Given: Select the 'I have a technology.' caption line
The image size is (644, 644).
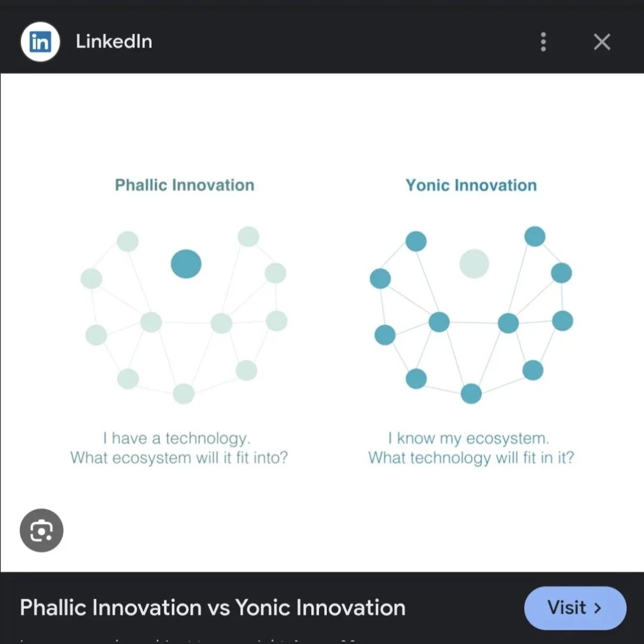Looking at the screenshot, I should tap(177, 438).
